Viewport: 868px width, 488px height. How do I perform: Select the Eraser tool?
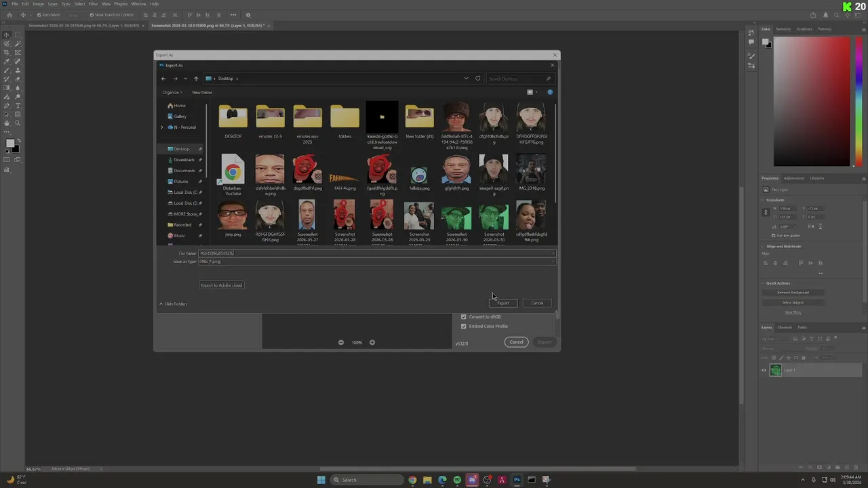(18, 79)
